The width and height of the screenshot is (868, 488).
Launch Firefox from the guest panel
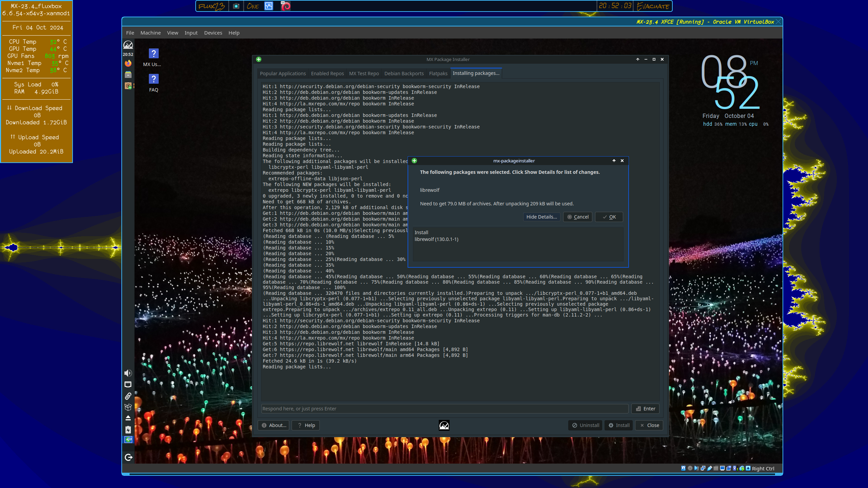[128, 63]
